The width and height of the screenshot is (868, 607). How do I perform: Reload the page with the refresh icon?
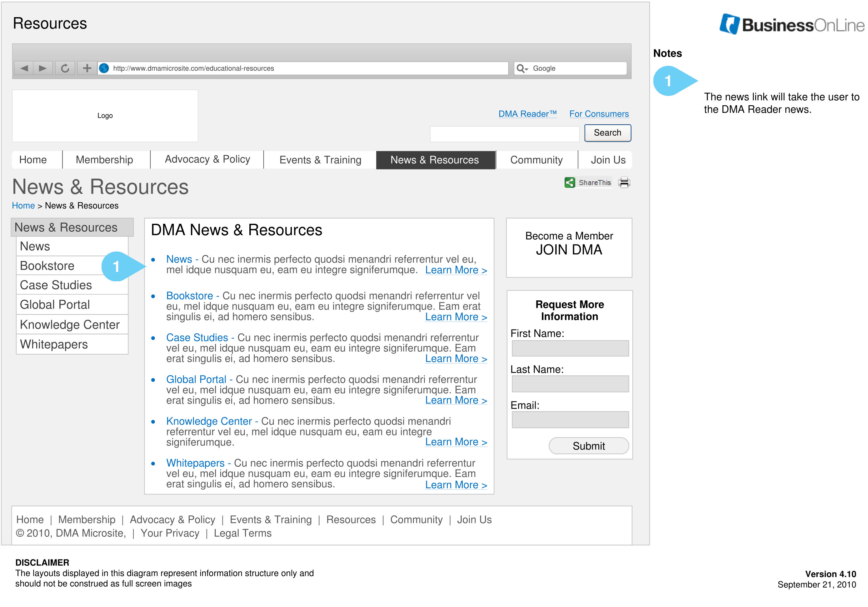[65, 68]
